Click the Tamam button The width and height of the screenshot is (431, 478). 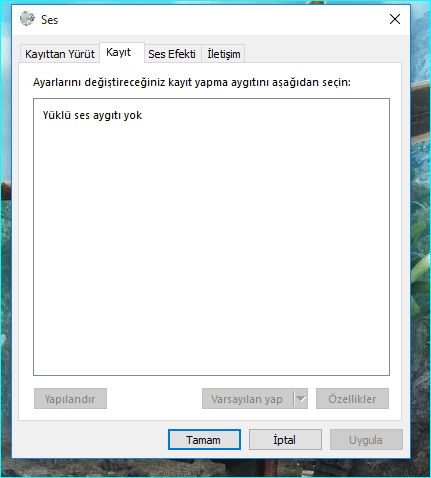point(204,440)
